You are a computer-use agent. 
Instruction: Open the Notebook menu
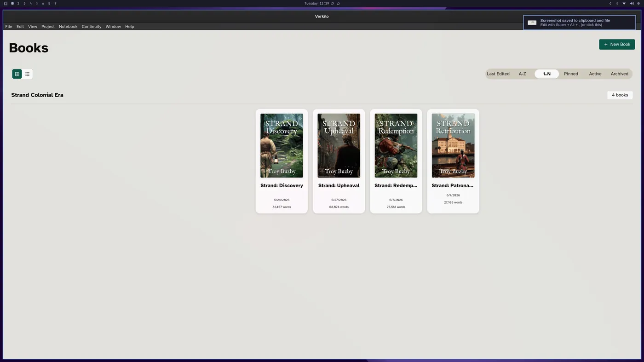68,27
